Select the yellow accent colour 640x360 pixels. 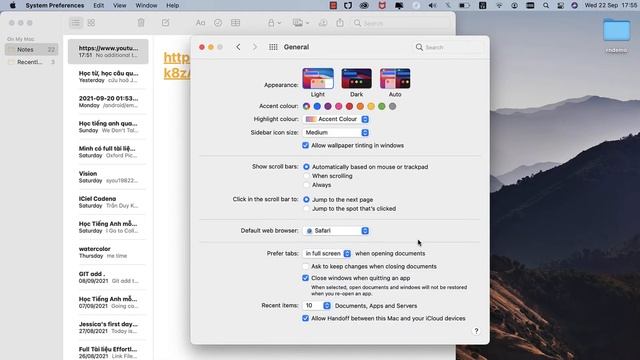[371, 106]
